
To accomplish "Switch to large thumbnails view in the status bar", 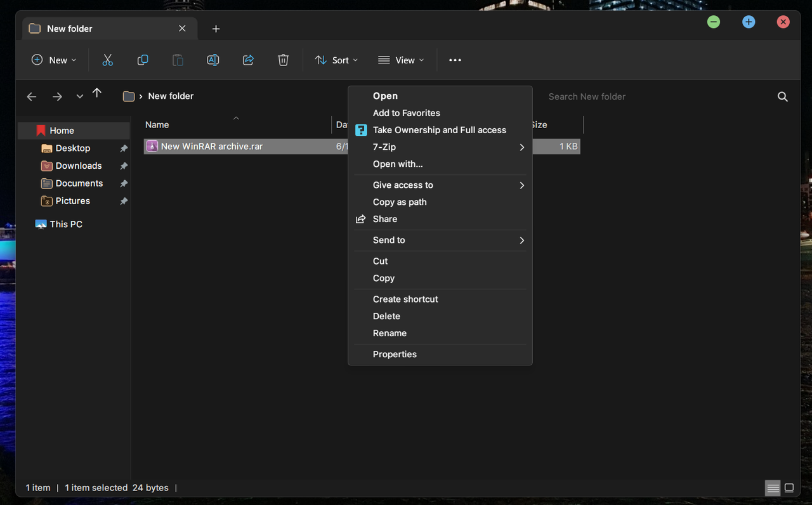I will tap(789, 488).
